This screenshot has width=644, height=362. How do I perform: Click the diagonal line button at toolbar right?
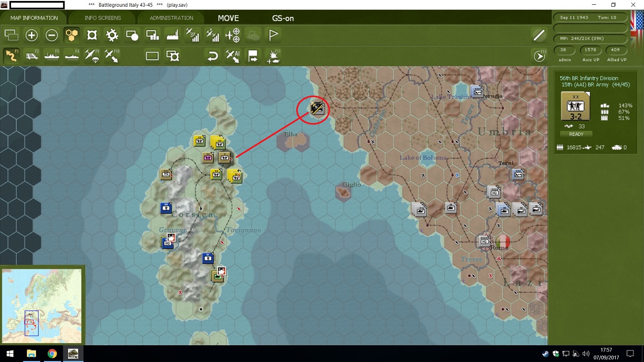pos(539,35)
